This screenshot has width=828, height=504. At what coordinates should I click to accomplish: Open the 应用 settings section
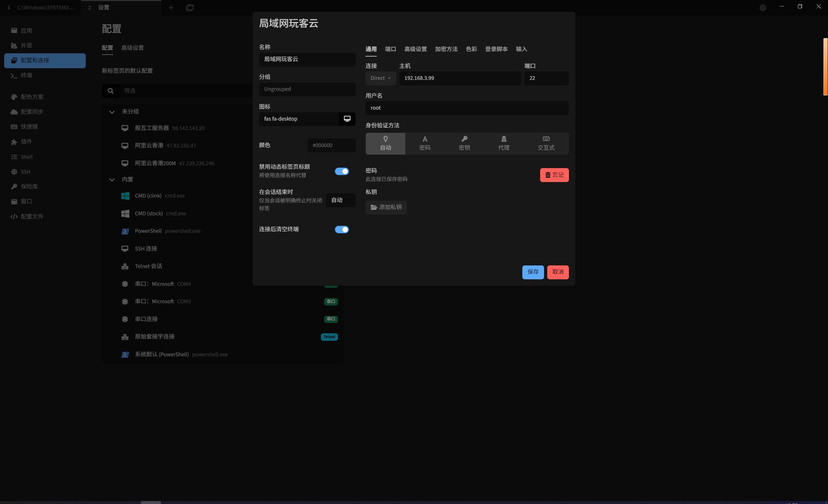pyautogui.click(x=45, y=31)
